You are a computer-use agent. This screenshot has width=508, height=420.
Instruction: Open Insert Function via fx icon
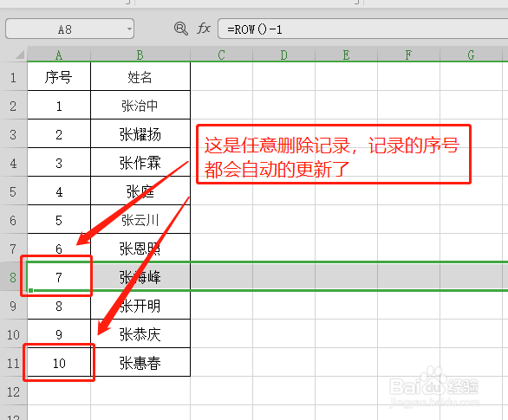[x=204, y=29]
